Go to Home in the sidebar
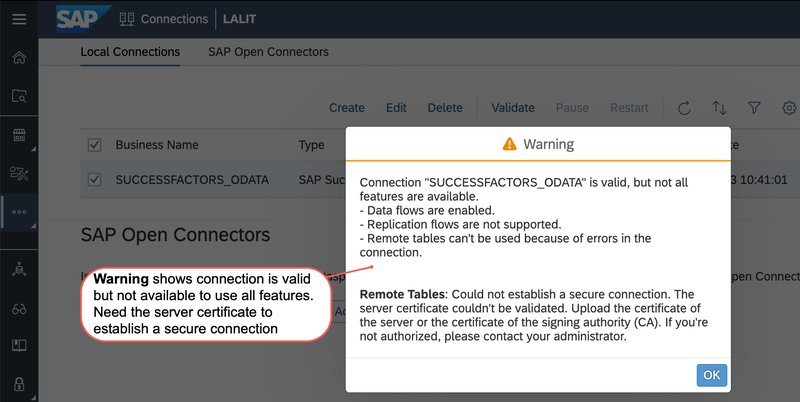 [x=19, y=58]
